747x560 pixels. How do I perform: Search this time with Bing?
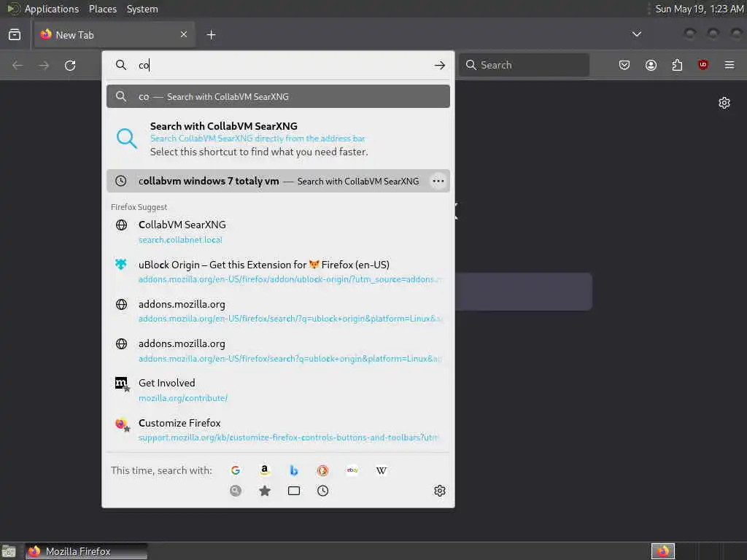click(x=294, y=470)
